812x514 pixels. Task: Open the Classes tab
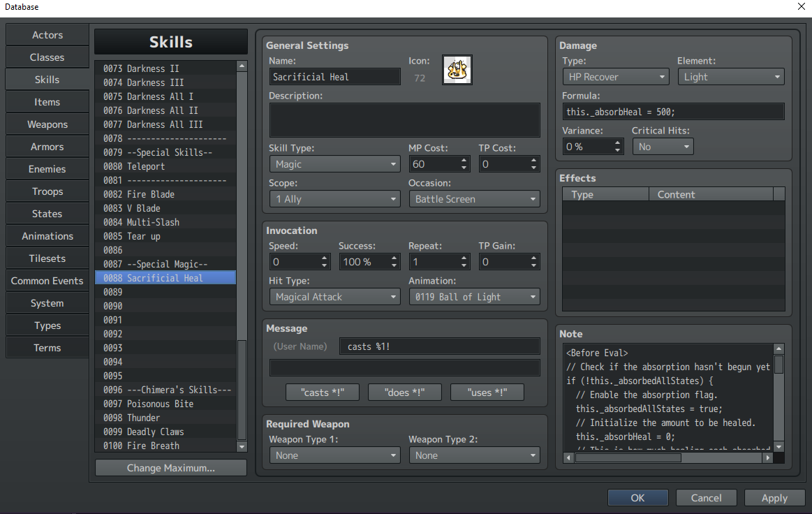pyautogui.click(x=47, y=57)
